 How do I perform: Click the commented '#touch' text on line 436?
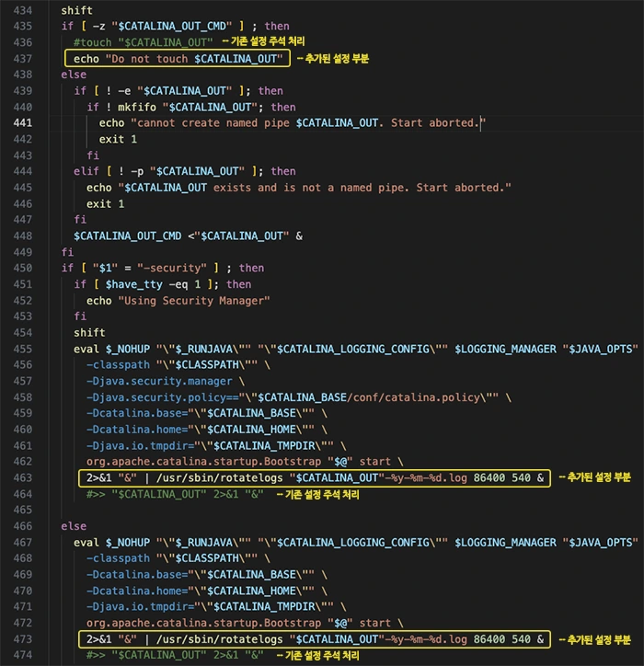(x=93, y=42)
